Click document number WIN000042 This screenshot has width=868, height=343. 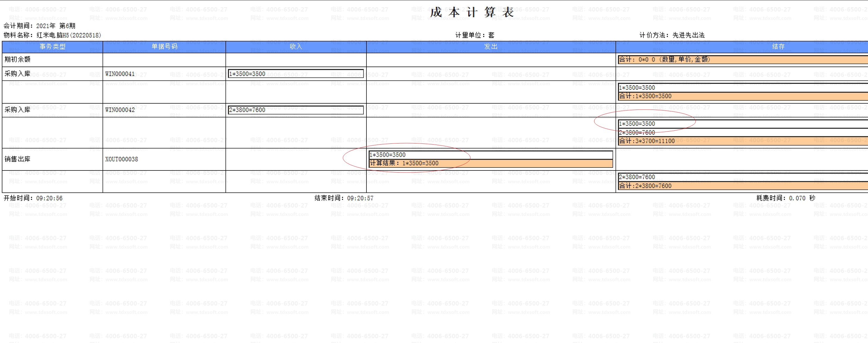click(120, 110)
